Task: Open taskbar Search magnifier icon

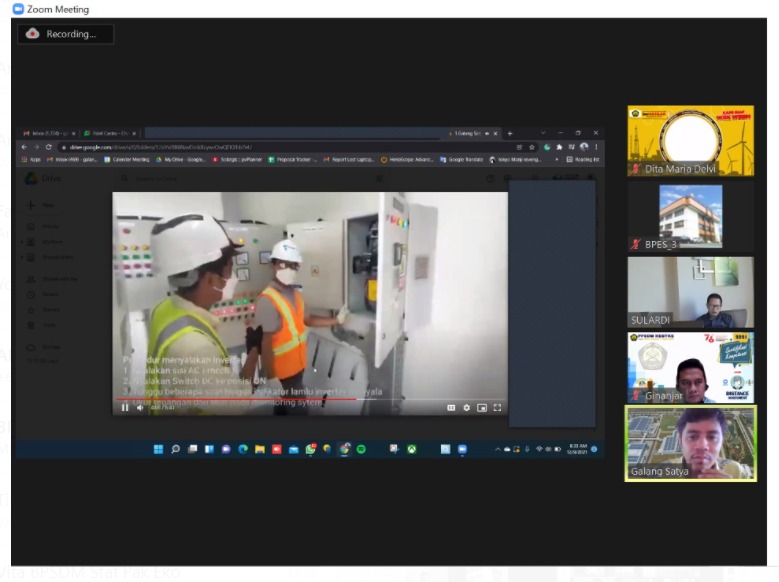Action: (x=175, y=449)
